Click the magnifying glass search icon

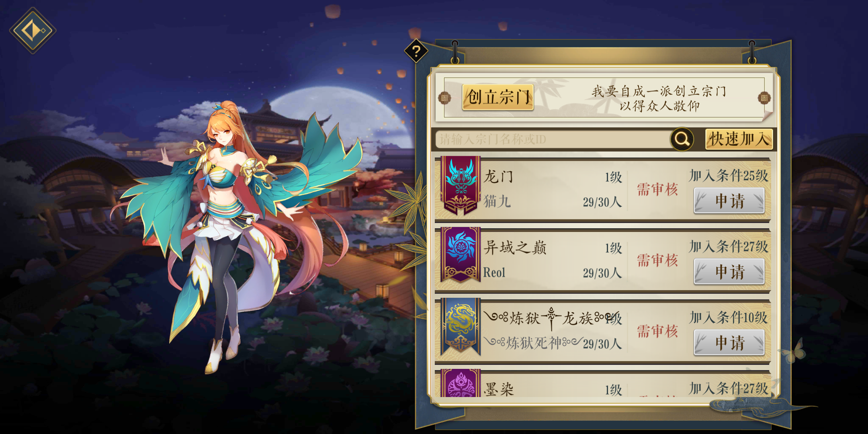click(x=682, y=139)
